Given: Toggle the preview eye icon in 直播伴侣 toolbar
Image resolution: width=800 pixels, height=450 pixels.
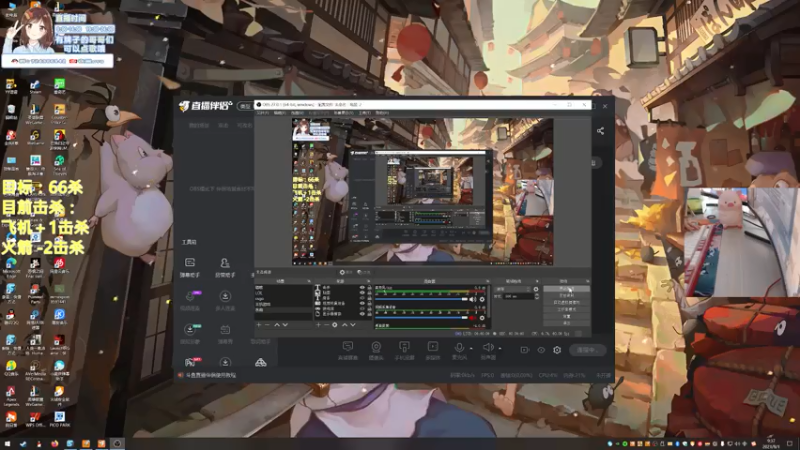Looking at the screenshot, I should click(x=541, y=350).
